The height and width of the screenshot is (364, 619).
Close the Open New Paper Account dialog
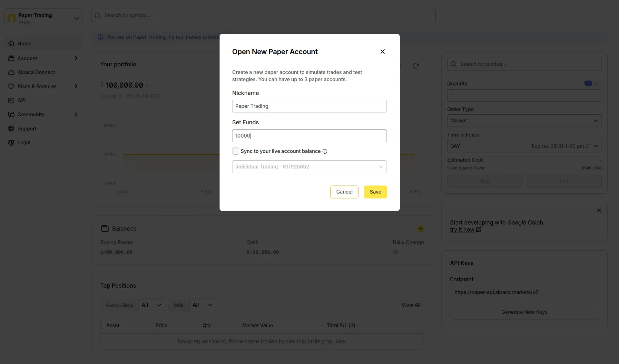[382, 52]
